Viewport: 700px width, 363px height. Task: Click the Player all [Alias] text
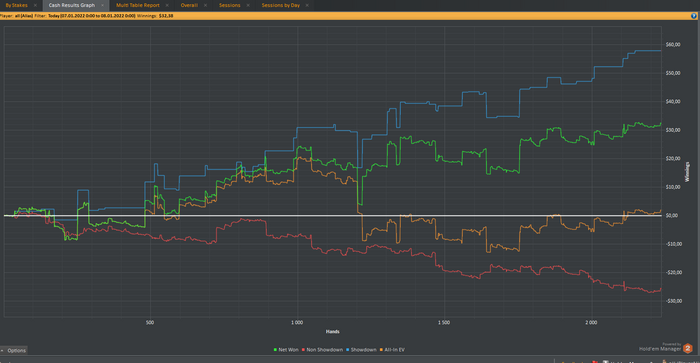coord(17,16)
